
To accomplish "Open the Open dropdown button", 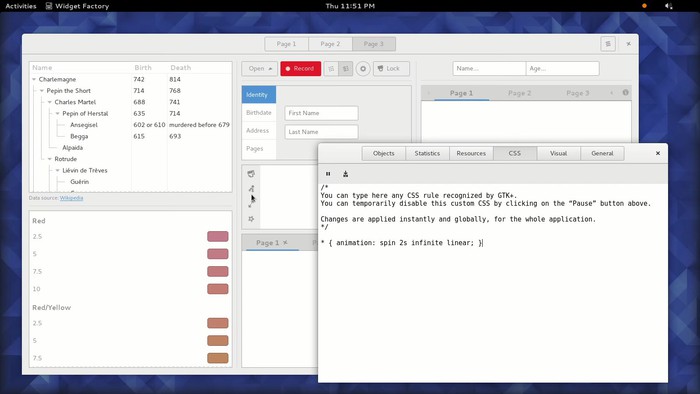I will [260, 69].
